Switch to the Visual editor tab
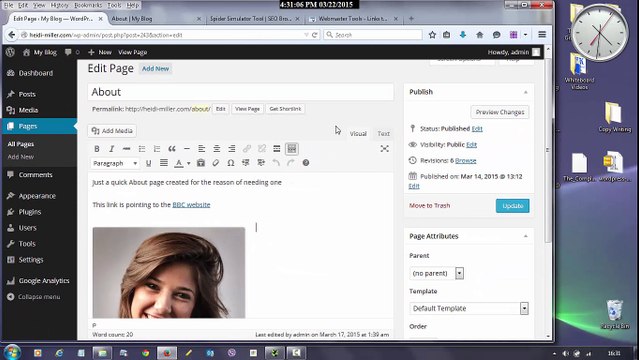Screen dimensions: 639x360 click(358, 134)
